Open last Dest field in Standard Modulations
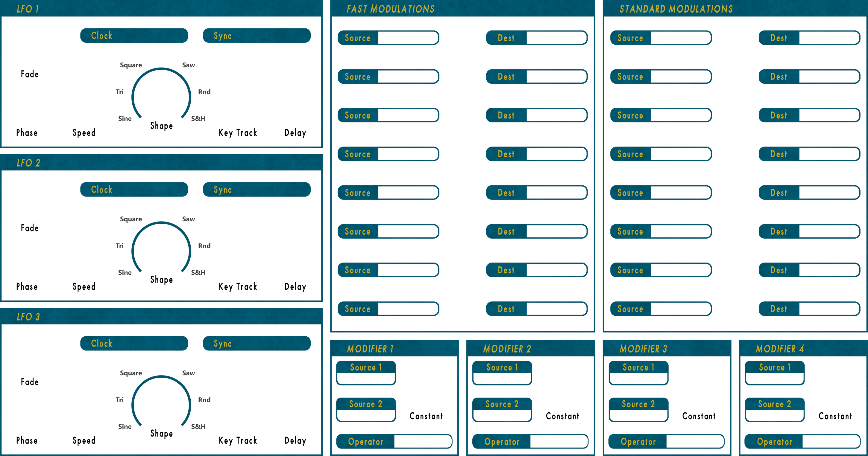 (x=809, y=309)
